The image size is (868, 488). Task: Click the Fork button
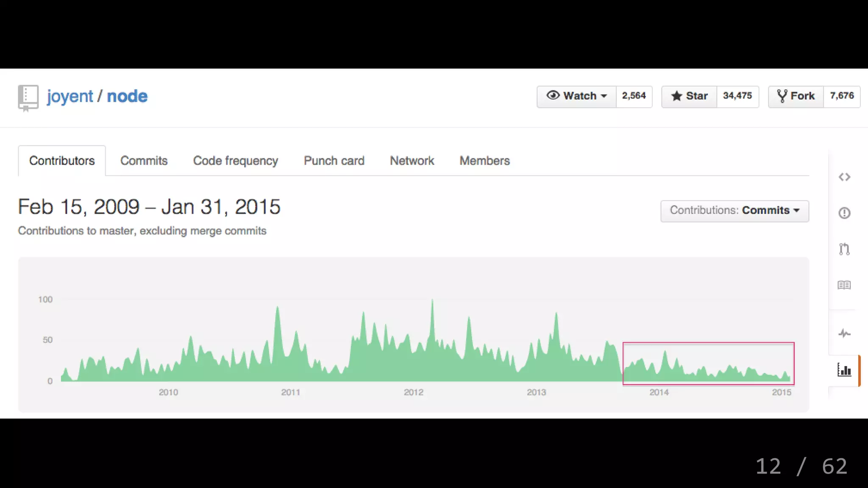click(796, 96)
